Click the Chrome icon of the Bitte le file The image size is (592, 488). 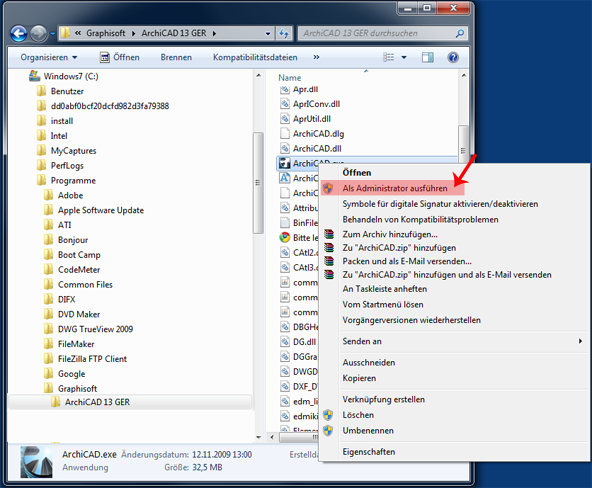tap(284, 237)
